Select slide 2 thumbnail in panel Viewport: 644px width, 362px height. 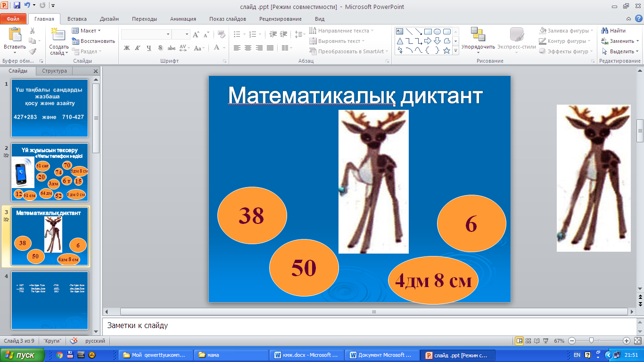(50, 172)
